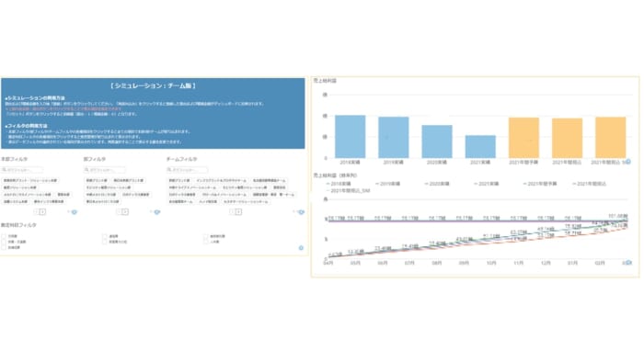Screen dimensions: 644x362
Task: Go to next page of 本部フィルタ chips
Action: coord(42,212)
